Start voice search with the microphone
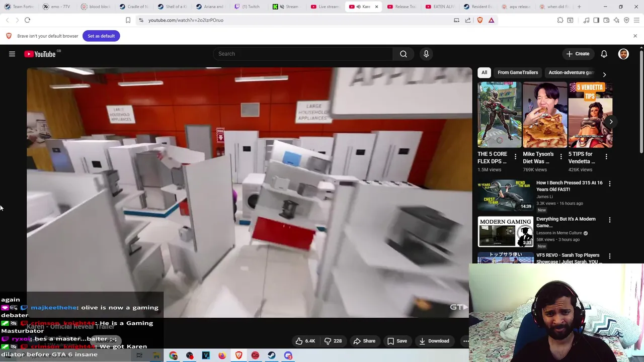The width and height of the screenshot is (644, 362). [426, 54]
